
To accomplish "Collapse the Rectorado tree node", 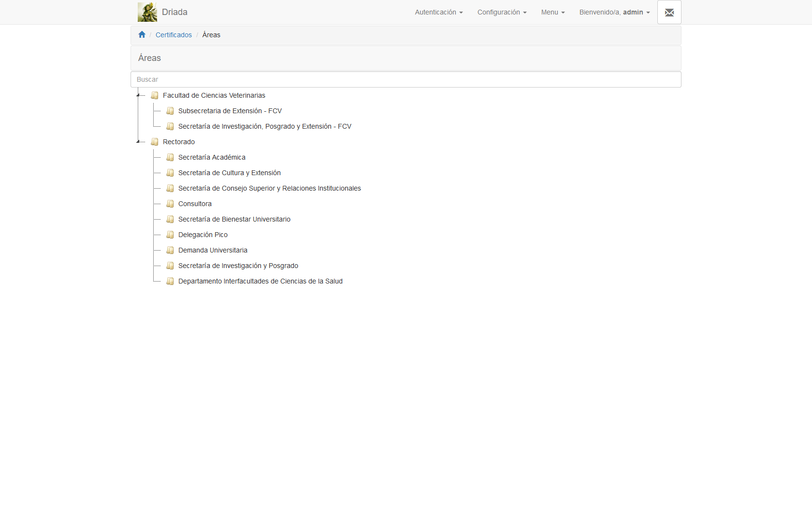I will pyautogui.click(x=138, y=142).
